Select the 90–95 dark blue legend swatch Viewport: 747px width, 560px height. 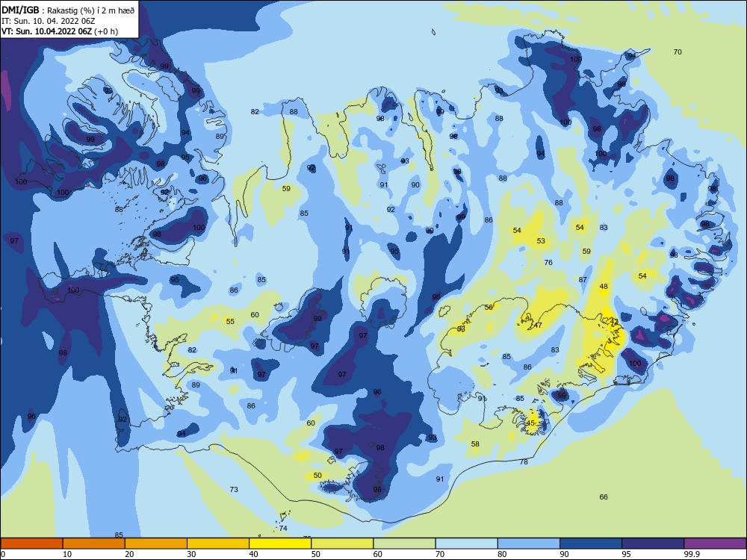coord(591,544)
